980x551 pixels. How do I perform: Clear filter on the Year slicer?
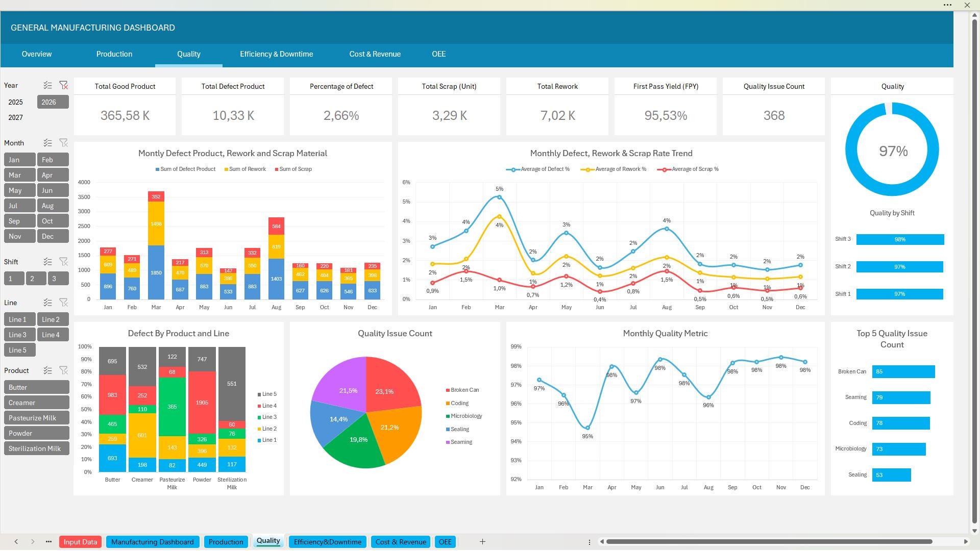(63, 85)
